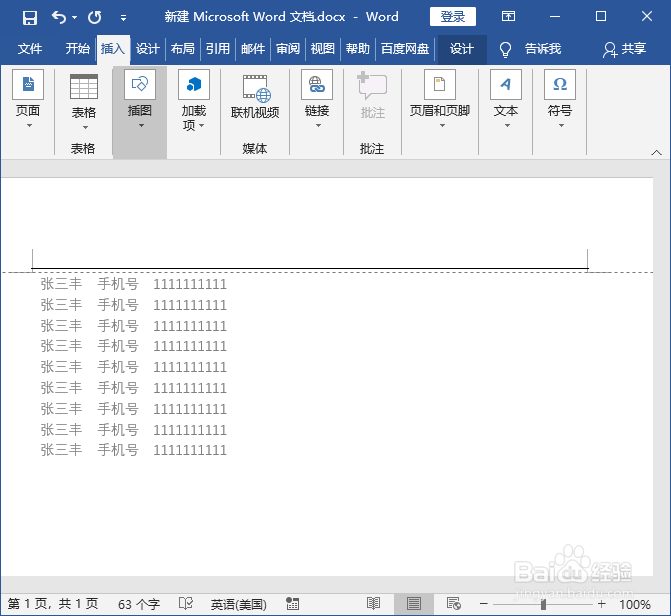Switch to the 审阅 tab
The image size is (671, 616).
coord(288,49)
